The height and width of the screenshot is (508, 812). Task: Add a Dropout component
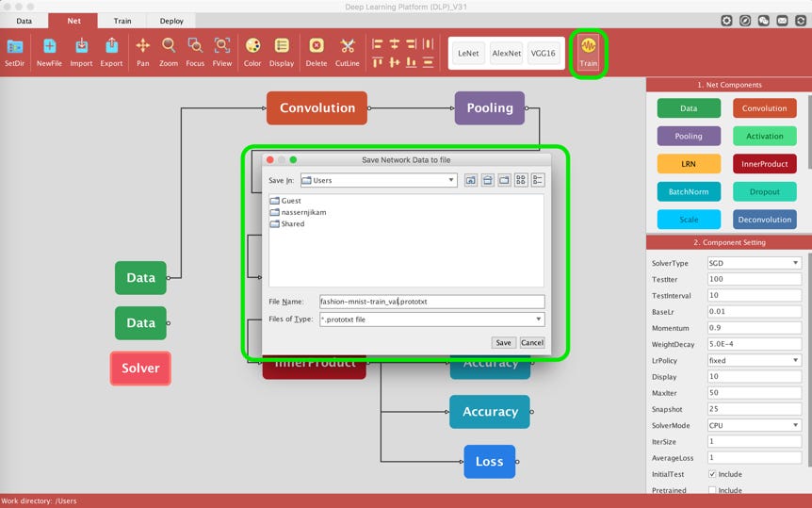(764, 192)
